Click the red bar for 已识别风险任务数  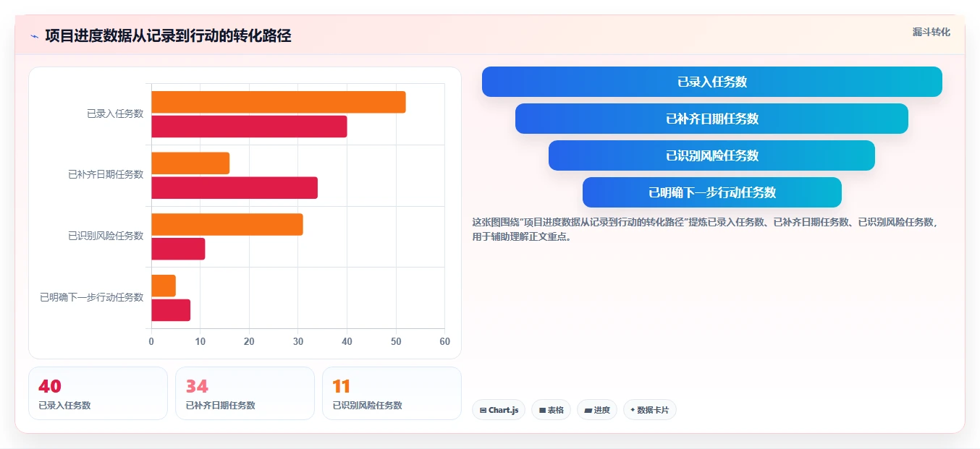coord(178,249)
